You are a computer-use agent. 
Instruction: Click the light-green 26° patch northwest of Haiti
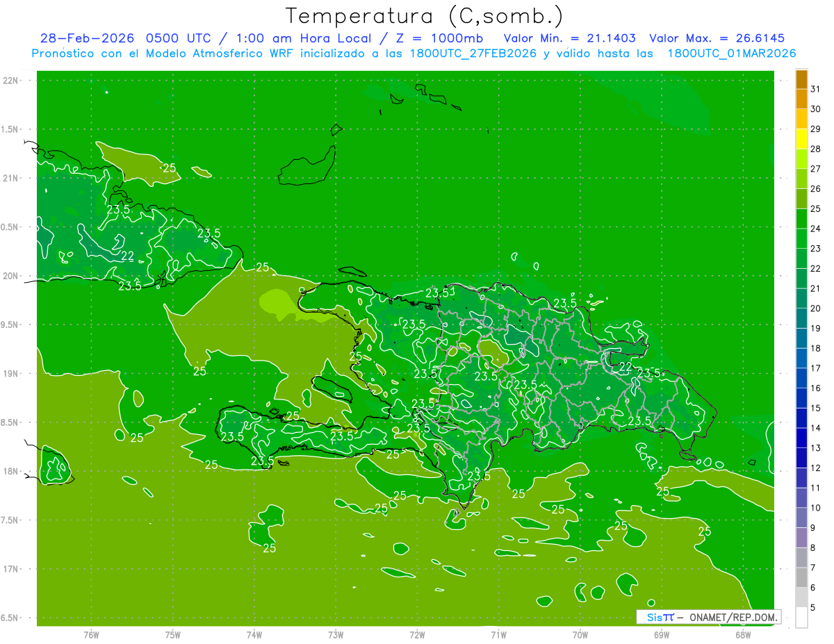(280, 302)
